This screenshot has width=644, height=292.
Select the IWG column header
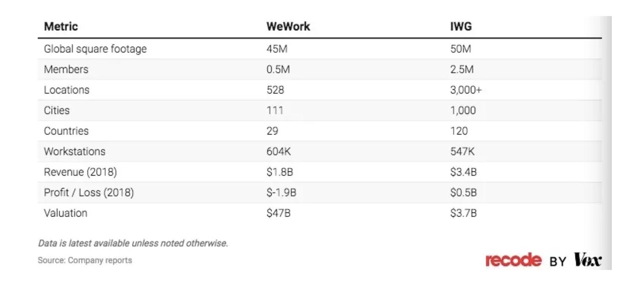click(x=461, y=26)
